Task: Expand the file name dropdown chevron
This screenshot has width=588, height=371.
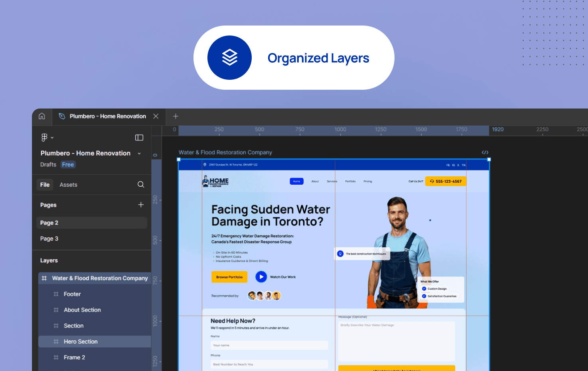Action: (139, 154)
